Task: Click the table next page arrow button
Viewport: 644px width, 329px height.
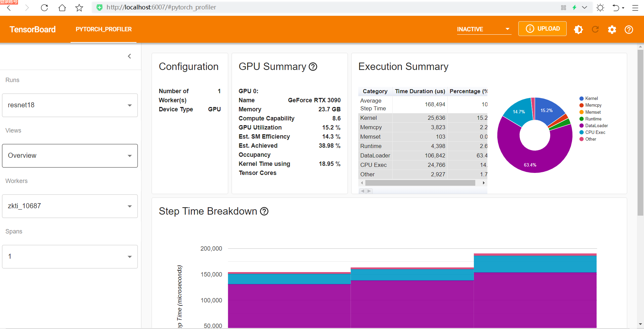Action: [x=369, y=191]
